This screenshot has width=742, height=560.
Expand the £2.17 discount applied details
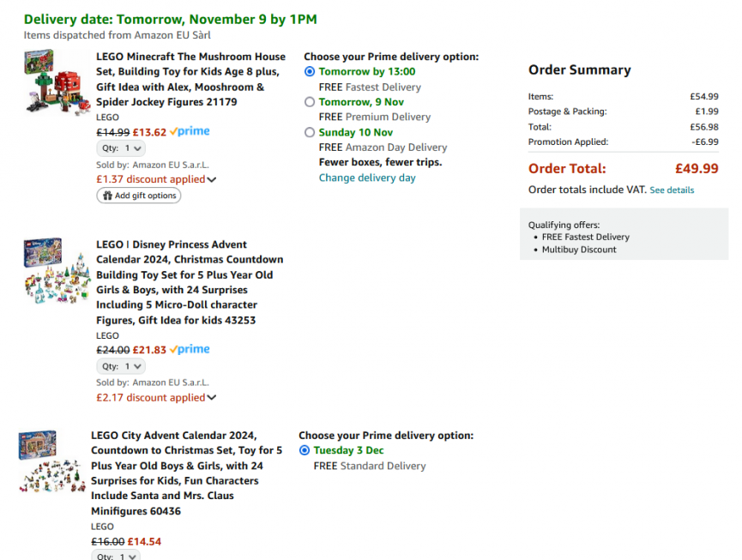click(x=211, y=398)
